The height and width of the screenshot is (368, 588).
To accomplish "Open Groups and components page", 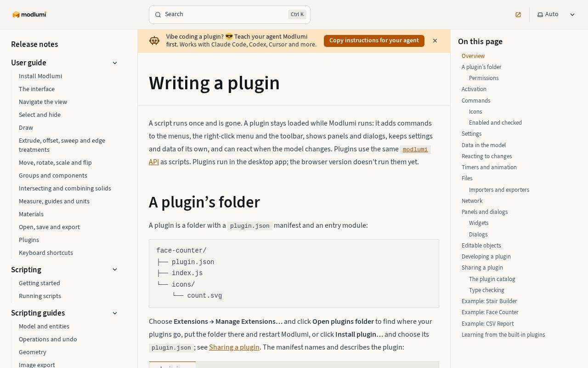I will [x=53, y=175].
